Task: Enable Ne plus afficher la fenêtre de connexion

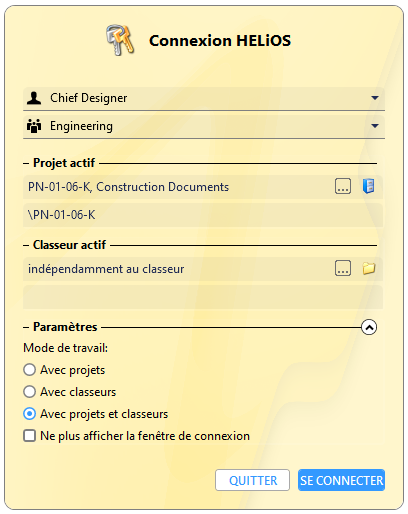Action: (x=29, y=436)
